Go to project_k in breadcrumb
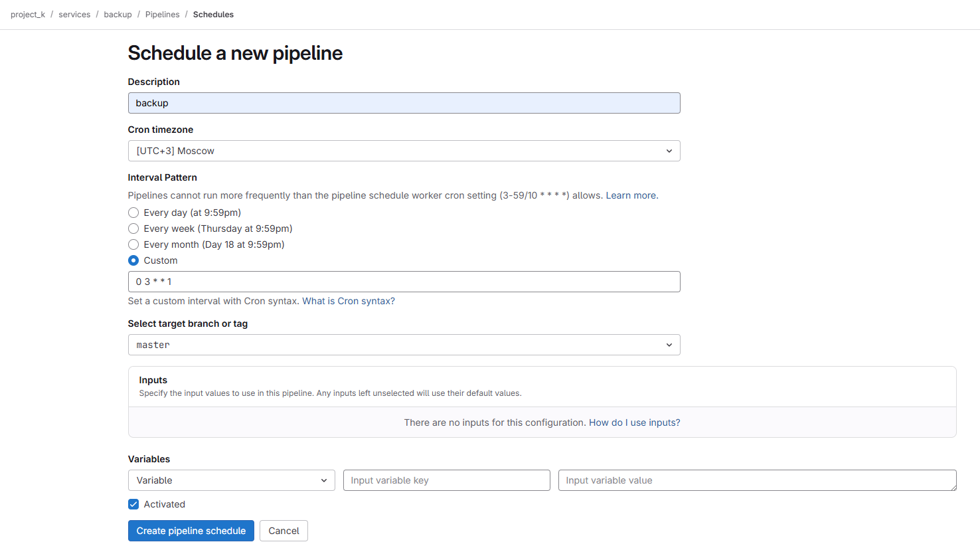Viewport: 980px width, 550px height. [28, 15]
